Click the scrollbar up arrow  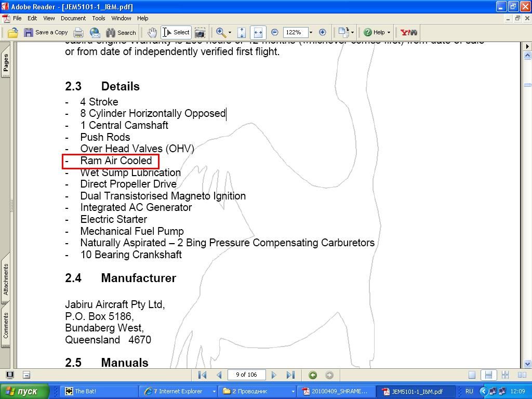pos(528,55)
